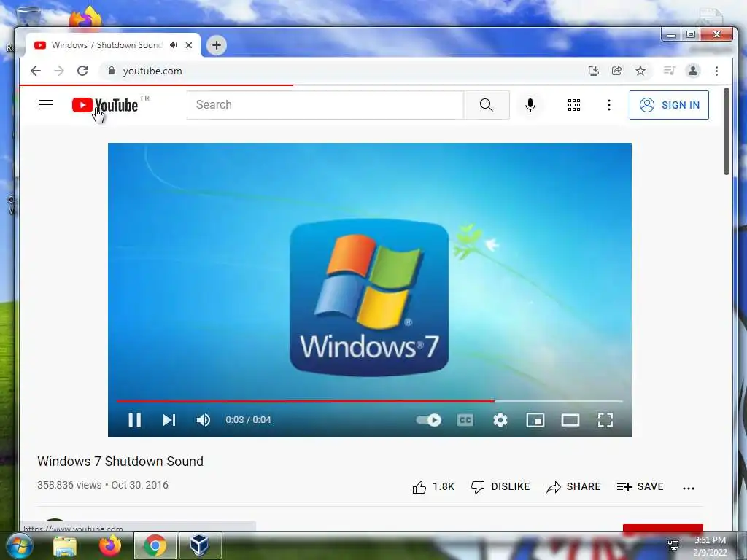
Task: Select the Windows 7 Shutdown Sound tab
Action: pyautogui.click(x=107, y=45)
